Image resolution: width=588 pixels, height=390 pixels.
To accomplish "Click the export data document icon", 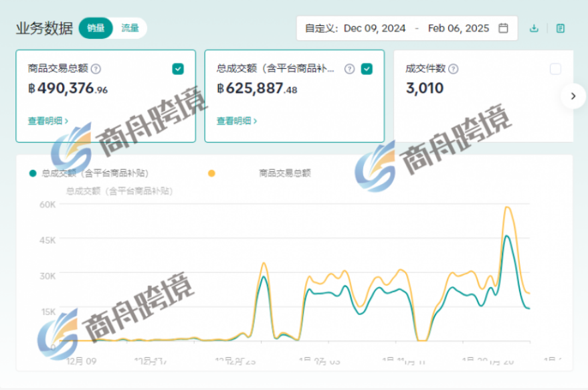I will pos(559,28).
